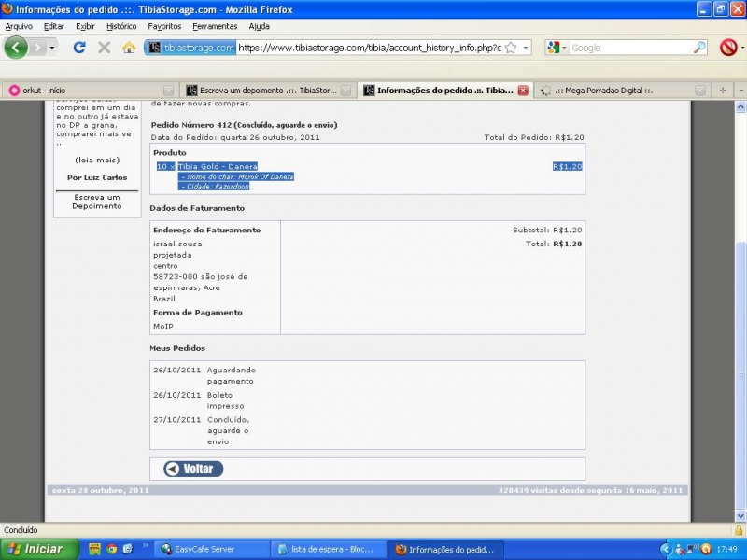Screen dimensions: 747x560
Task: Open the Ferramentas menu
Action: coord(215,26)
